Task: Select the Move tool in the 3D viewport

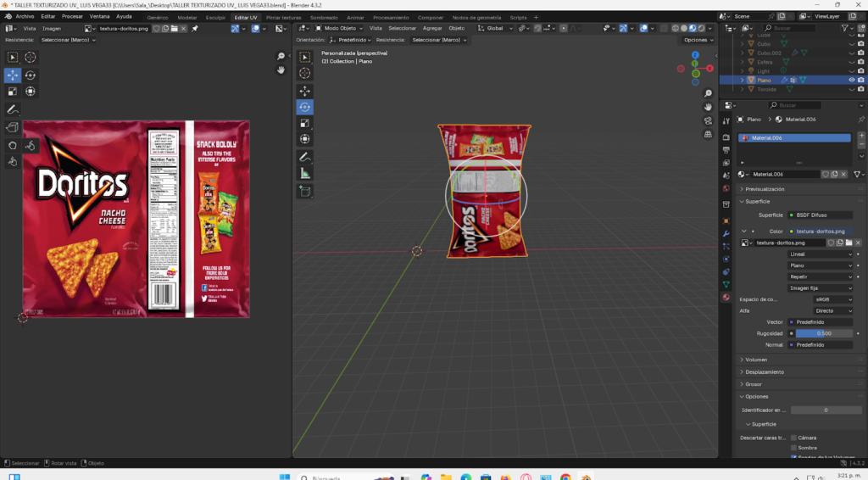Action: 304,91
